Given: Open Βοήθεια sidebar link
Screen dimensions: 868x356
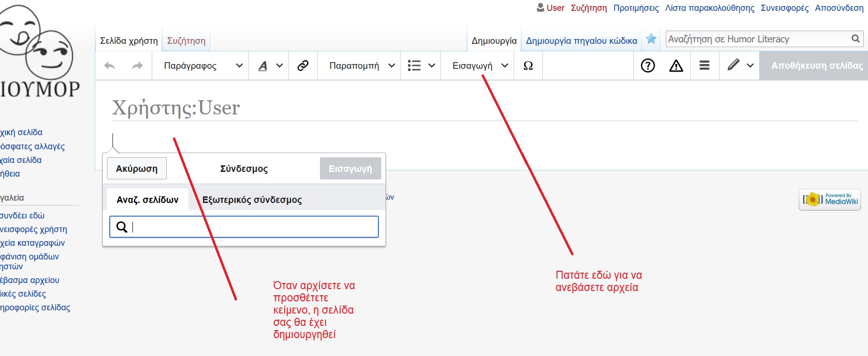Looking at the screenshot, I should (x=10, y=174).
